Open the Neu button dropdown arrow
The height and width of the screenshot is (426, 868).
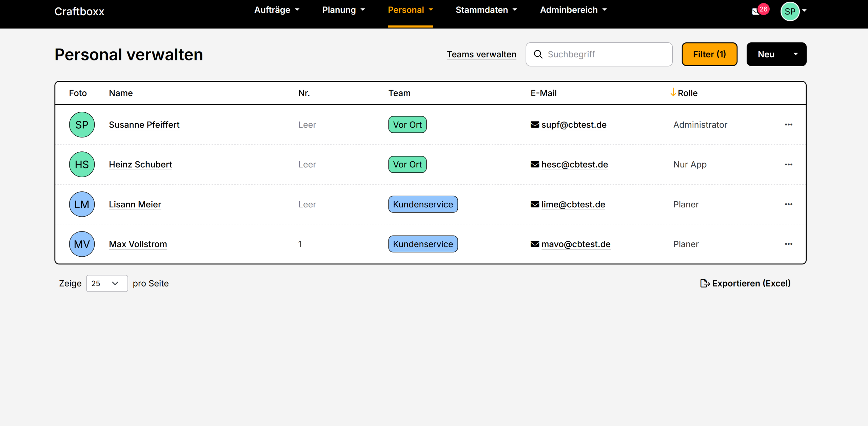(x=795, y=54)
